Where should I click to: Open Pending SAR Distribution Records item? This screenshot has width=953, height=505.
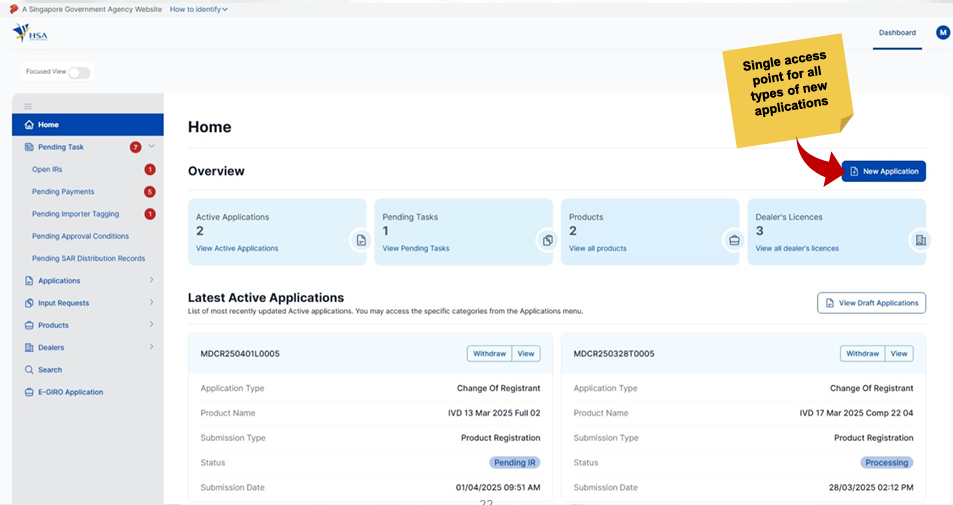coord(88,258)
